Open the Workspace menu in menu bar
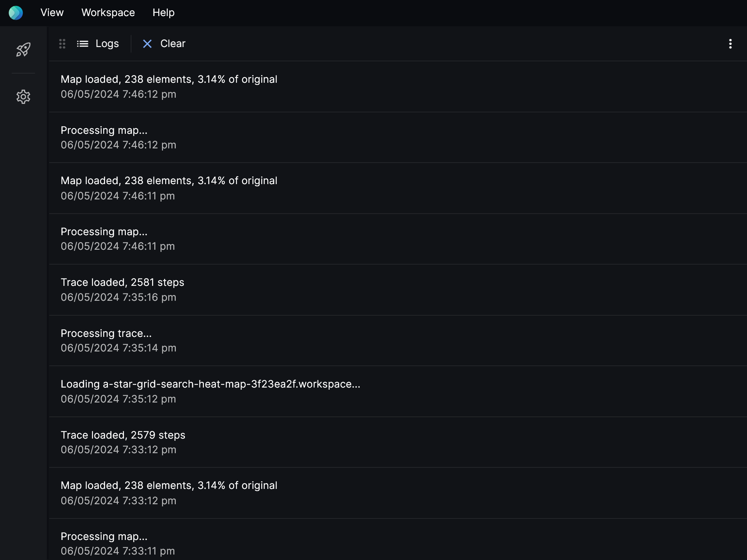Screen dimensions: 747x560 click(108, 12)
